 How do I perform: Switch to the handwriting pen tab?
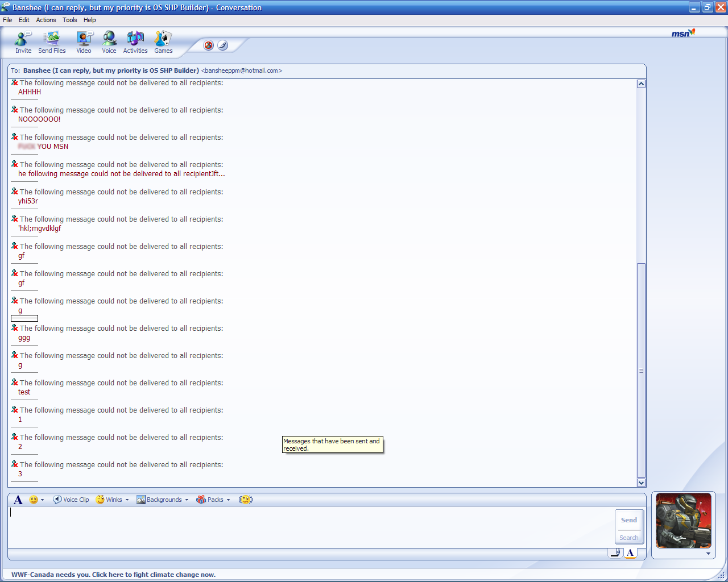point(615,552)
